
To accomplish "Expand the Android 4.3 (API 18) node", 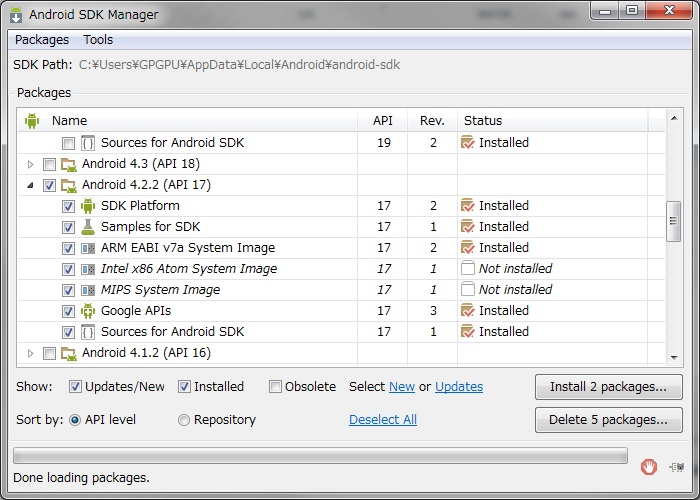I will (x=30, y=164).
